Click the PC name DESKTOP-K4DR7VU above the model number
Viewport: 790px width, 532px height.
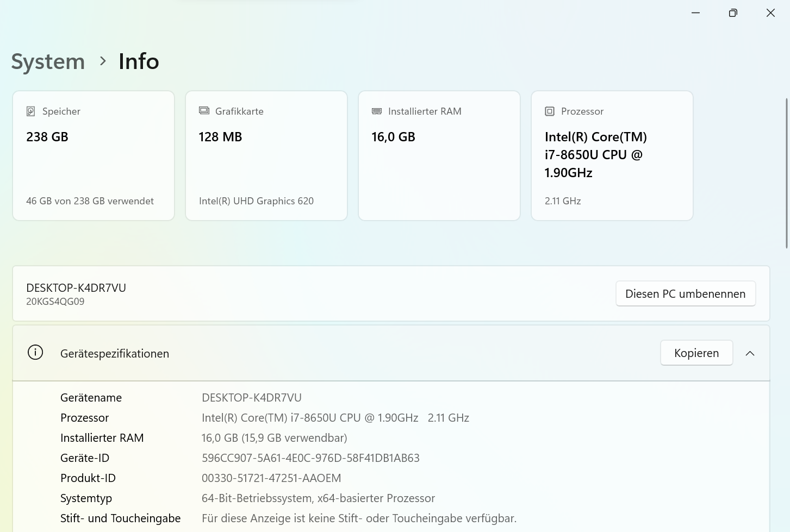(x=76, y=288)
